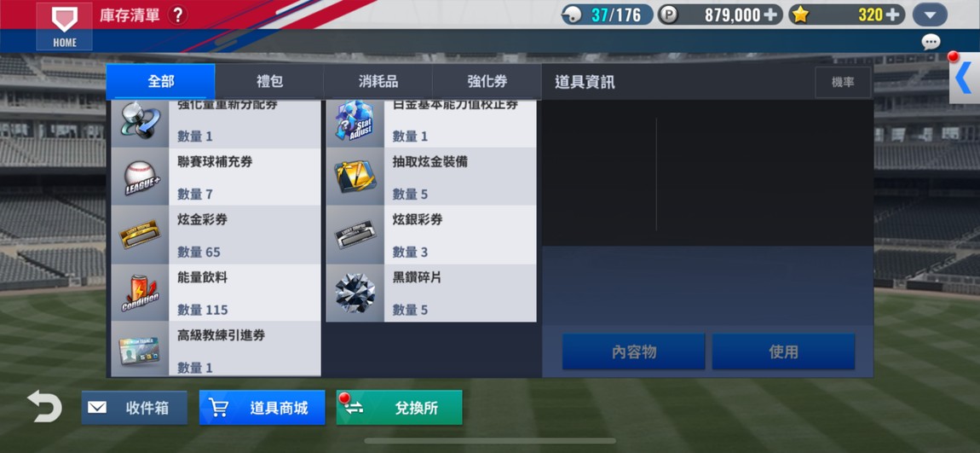Click the 使用 button
The height and width of the screenshot is (453, 980).
point(783,351)
